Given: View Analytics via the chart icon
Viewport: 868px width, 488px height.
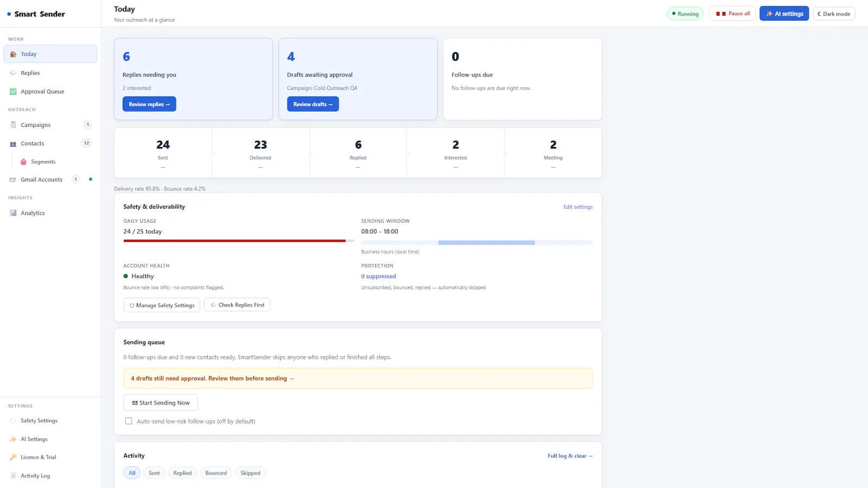Looking at the screenshot, I should tap(13, 213).
